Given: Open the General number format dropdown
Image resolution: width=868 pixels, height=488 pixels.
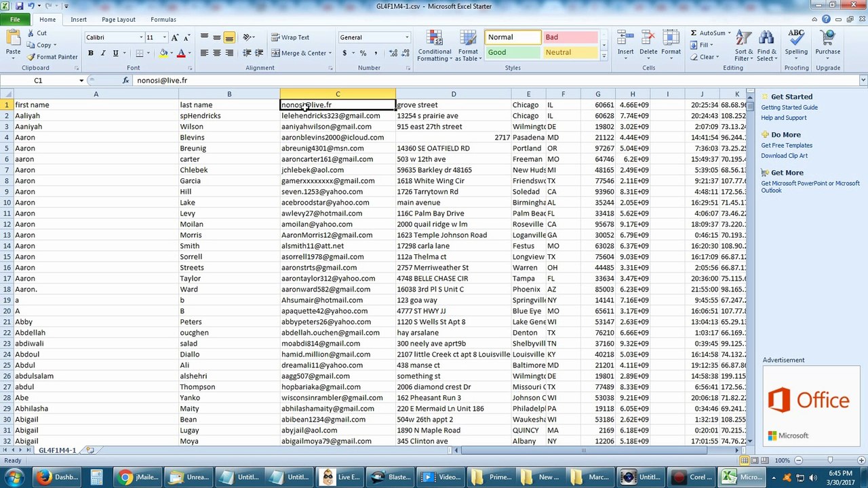Looking at the screenshot, I should [x=407, y=37].
